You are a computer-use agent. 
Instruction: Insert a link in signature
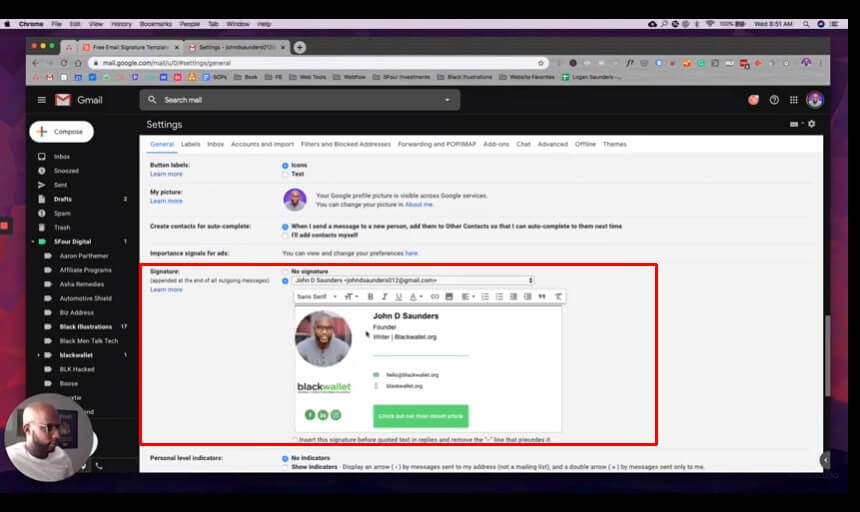click(434, 297)
